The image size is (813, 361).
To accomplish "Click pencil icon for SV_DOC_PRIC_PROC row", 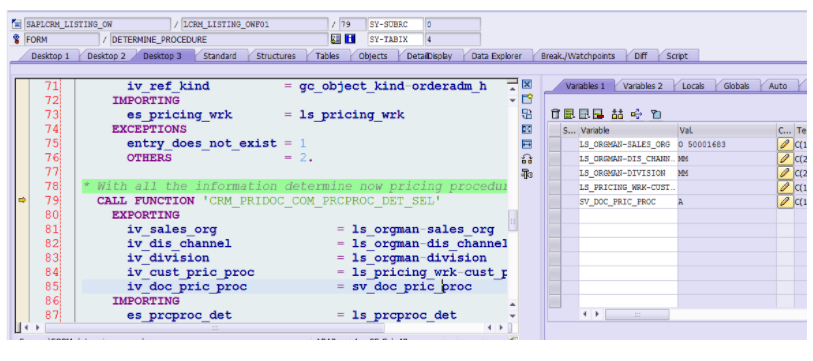I will (785, 202).
